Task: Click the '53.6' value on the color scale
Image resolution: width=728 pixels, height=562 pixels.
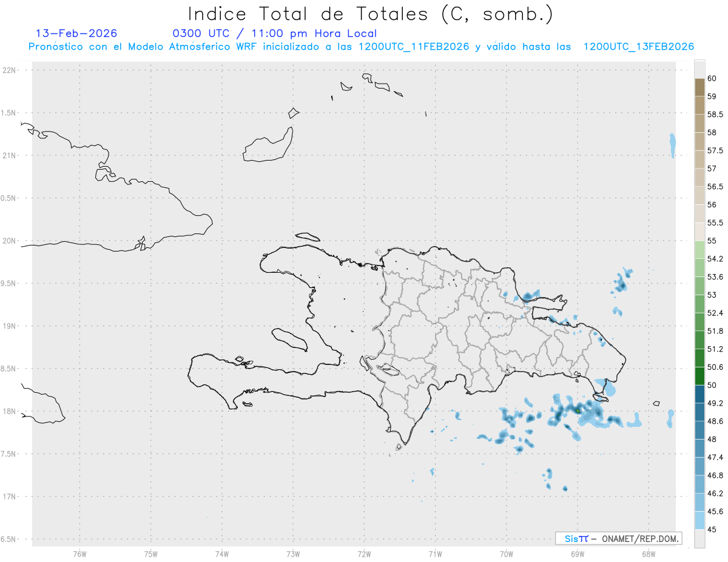Action: [x=716, y=277]
